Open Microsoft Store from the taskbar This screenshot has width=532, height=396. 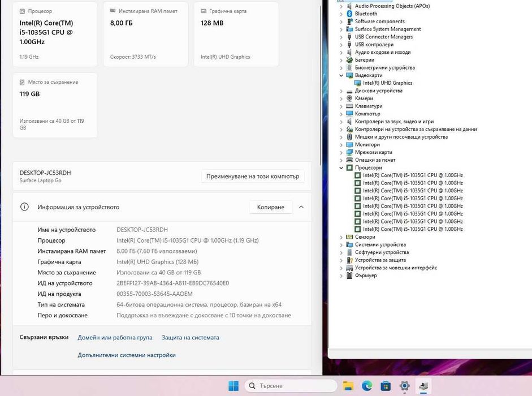click(x=386, y=386)
